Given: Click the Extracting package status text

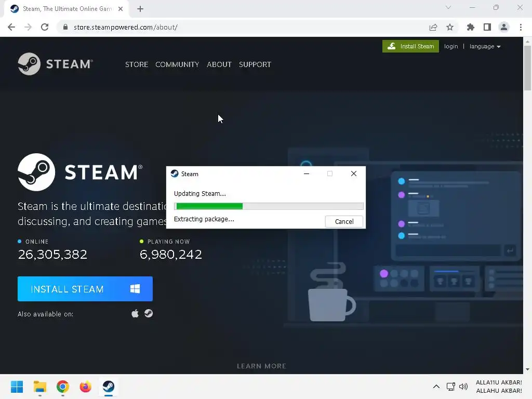Looking at the screenshot, I should tap(204, 219).
